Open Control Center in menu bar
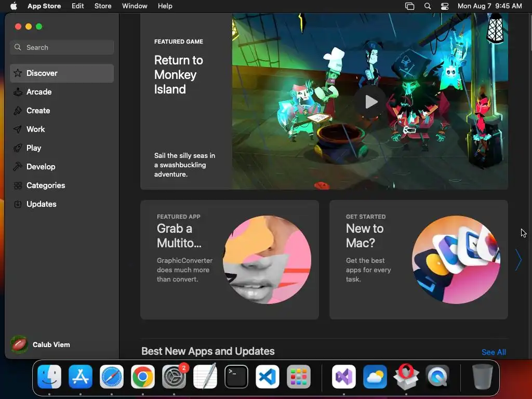This screenshot has width=532, height=399. click(445, 6)
